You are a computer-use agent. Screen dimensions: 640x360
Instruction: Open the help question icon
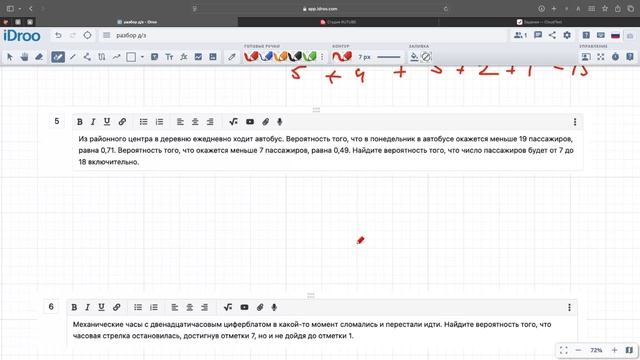[586, 36]
